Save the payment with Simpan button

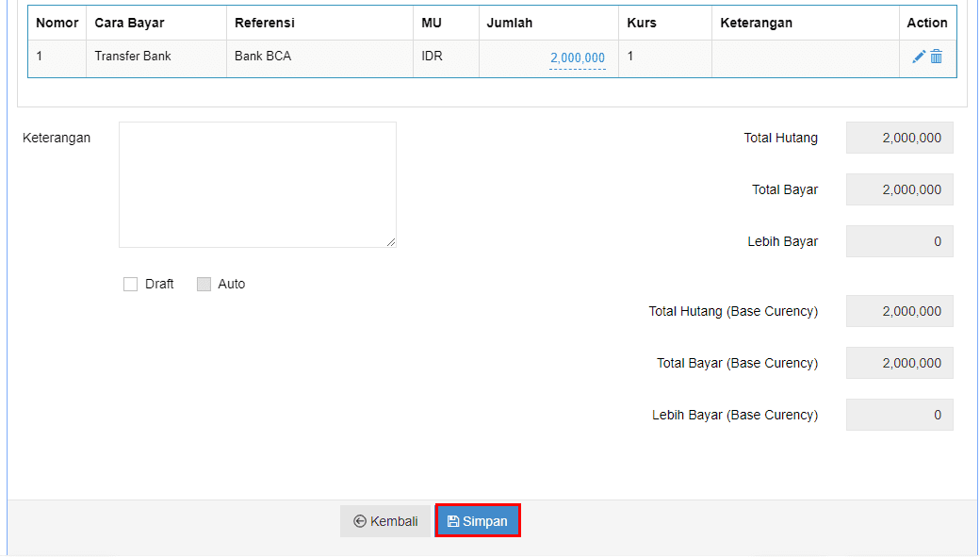coord(478,521)
